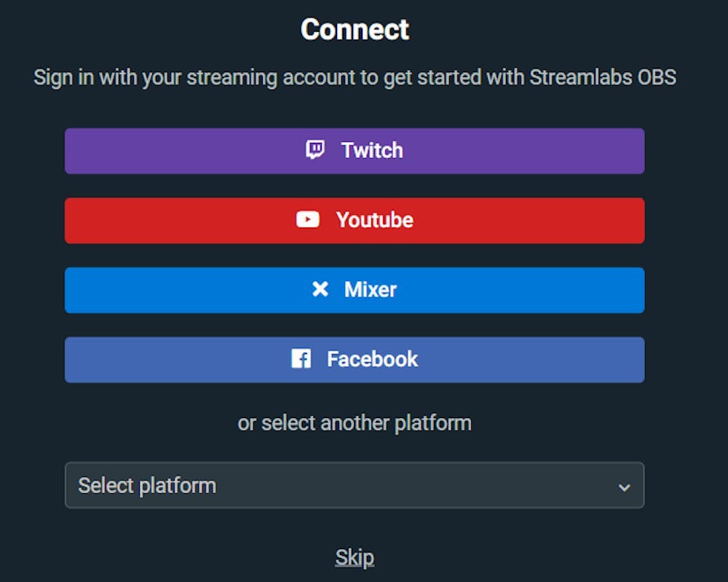Click the Facebook logo icon
The height and width of the screenshot is (582, 728).
click(301, 358)
